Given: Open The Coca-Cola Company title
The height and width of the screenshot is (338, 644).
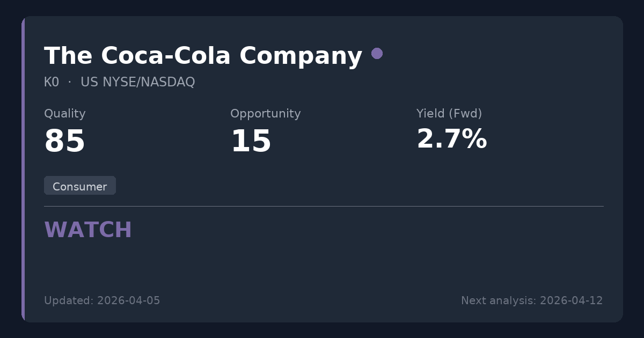Looking at the screenshot, I should pos(203,56).
